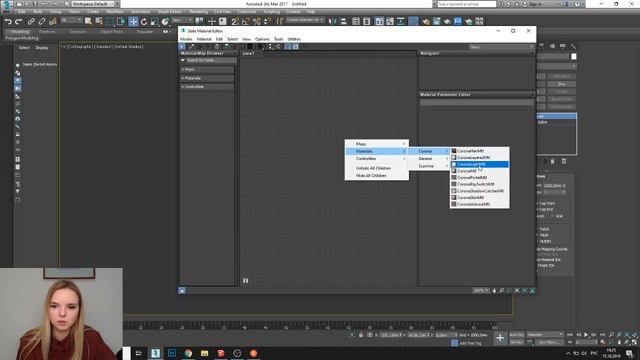Open the Selected key-filter dropdown

click(x=545, y=335)
